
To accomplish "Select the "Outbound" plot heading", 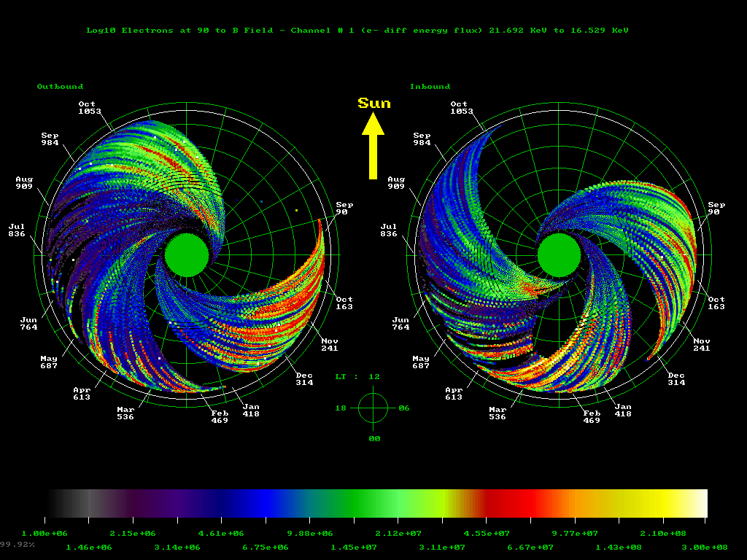I will [x=60, y=87].
